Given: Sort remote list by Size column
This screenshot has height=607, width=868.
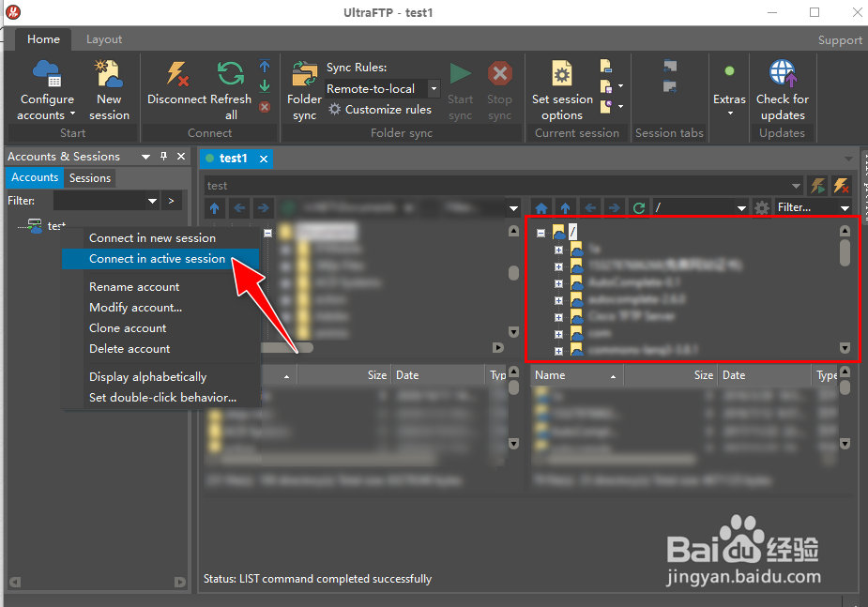Looking at the screenshot, I should pyautogui.click(x=670, y=375).
